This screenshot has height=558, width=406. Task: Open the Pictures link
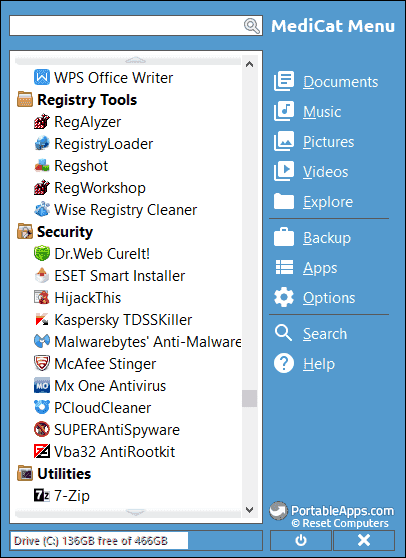pos(328,142)
